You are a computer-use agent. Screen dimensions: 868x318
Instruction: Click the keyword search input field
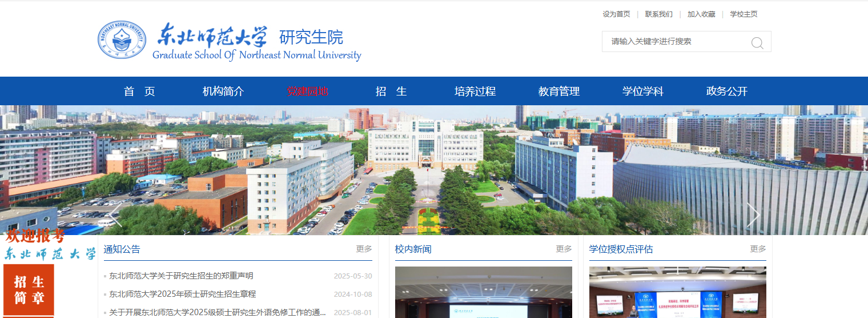[x=677, y=42]
